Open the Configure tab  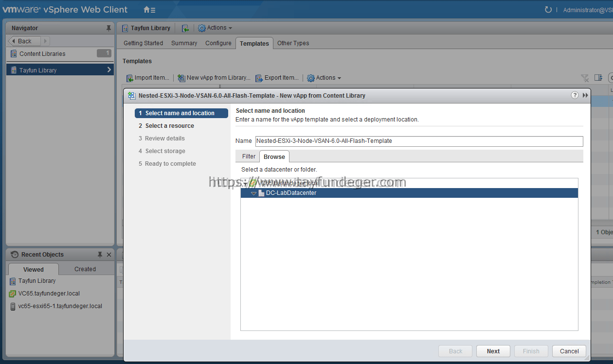218,43
